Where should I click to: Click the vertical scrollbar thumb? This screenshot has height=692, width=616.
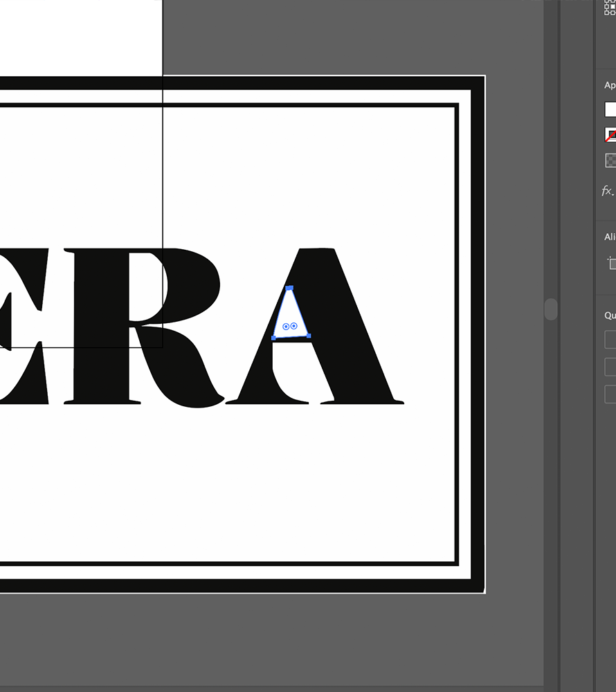click(551, 309)
